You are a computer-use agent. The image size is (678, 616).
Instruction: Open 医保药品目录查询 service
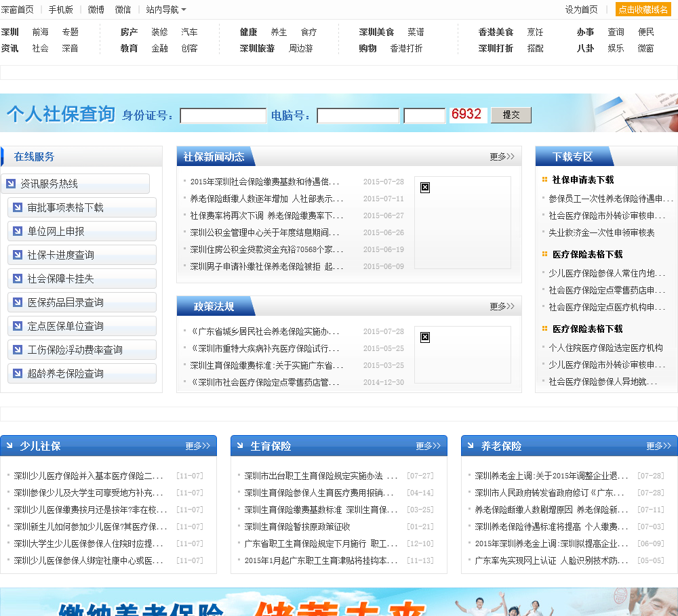tap(82, 303)
